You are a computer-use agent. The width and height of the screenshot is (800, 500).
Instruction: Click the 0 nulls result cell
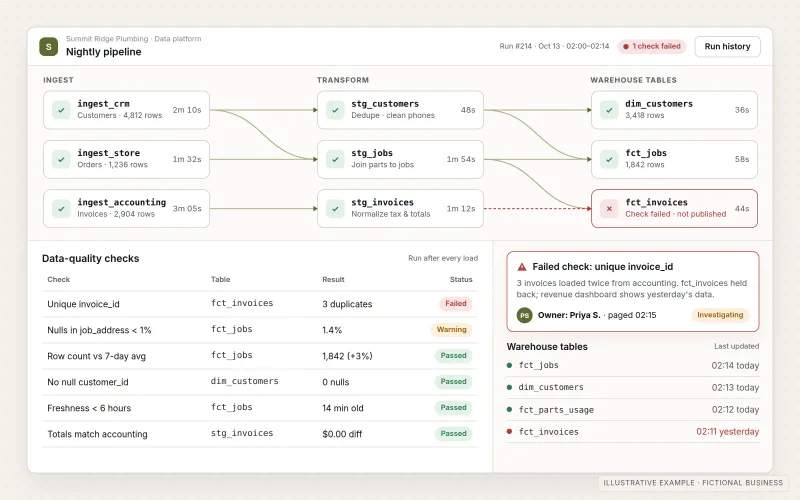pyautogui.click(x=336, y=382)
